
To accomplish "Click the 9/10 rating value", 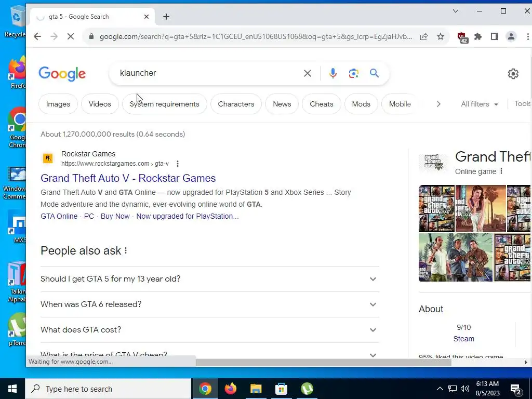I will 463,327.
